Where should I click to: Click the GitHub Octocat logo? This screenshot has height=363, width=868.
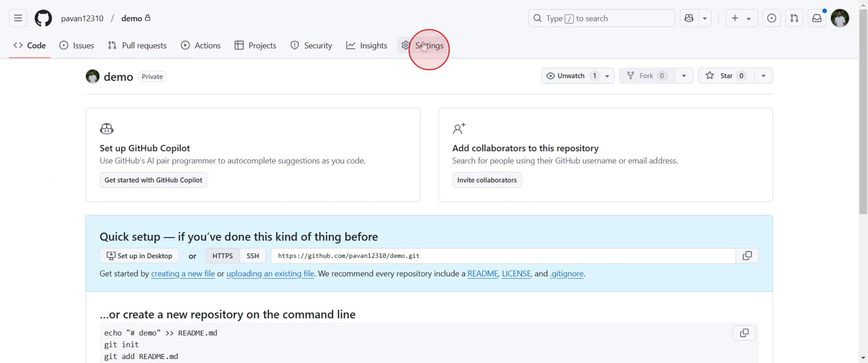click(x=43, y=18)
